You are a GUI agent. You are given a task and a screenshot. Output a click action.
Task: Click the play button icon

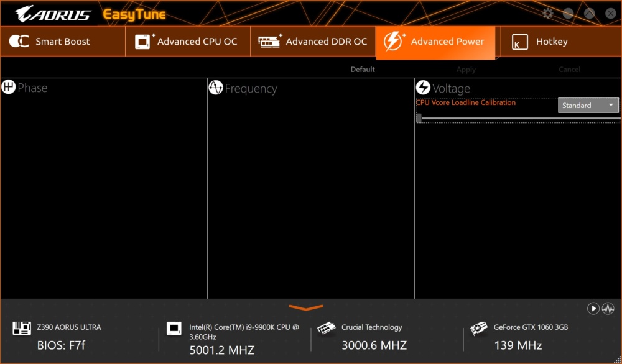593,309
